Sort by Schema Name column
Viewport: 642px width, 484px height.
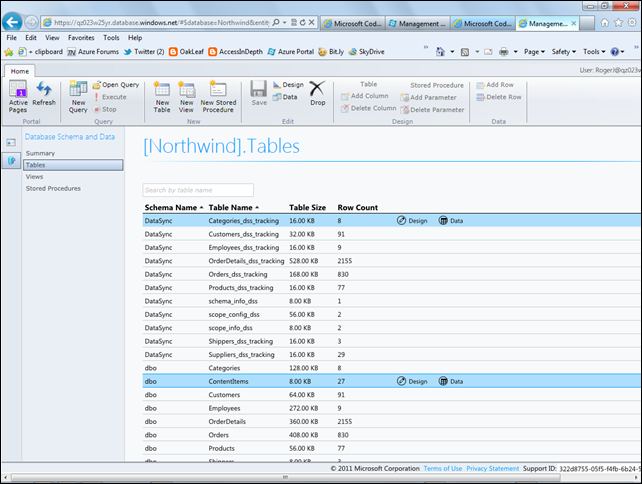pos(171,207)
